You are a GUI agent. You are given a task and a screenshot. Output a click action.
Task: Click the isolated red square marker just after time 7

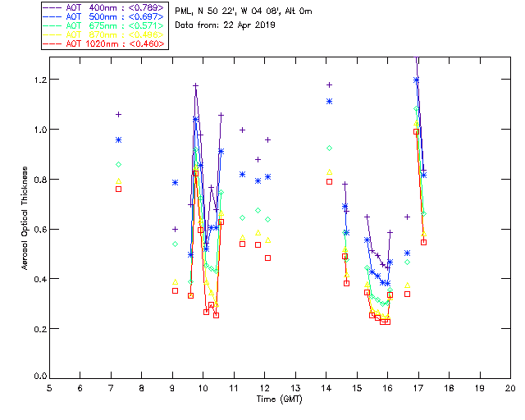[x=118, y=189]
